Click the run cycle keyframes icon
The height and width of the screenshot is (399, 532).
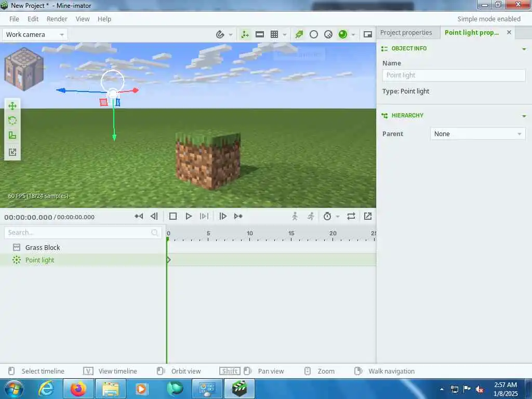point(311,216)
